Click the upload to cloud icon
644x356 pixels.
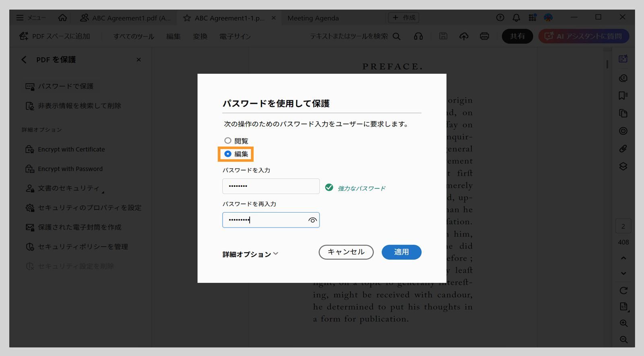click(464, 36)
